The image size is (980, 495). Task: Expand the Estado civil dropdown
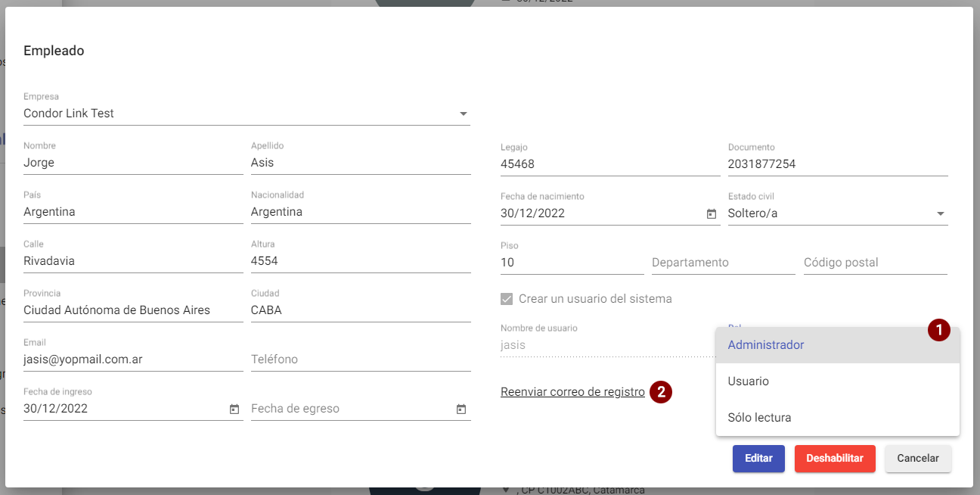point(941,213)
